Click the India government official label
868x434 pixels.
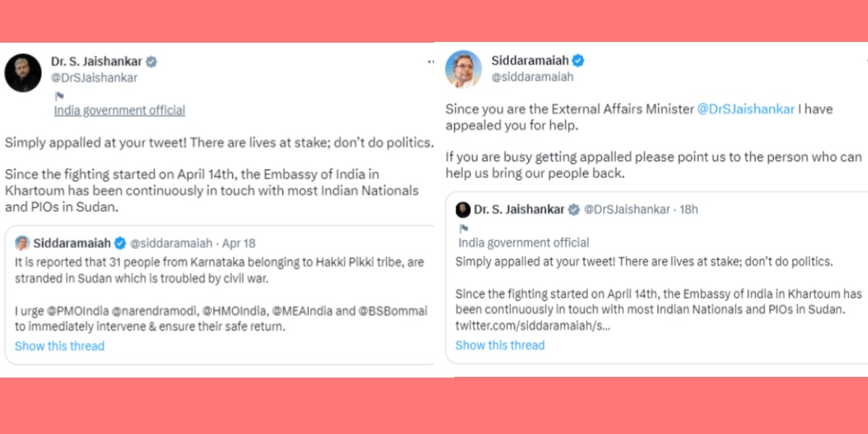119,110
